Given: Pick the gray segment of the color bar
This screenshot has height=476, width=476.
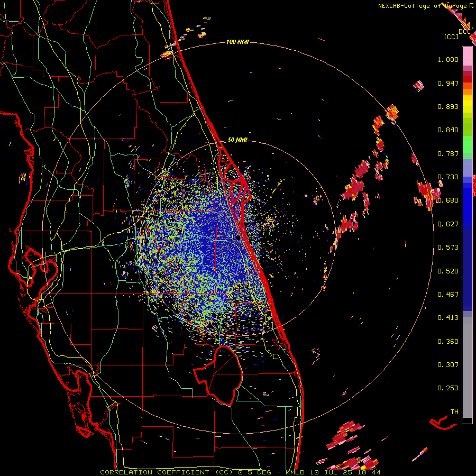Looking at the screenshot, I should coord(467,368).
